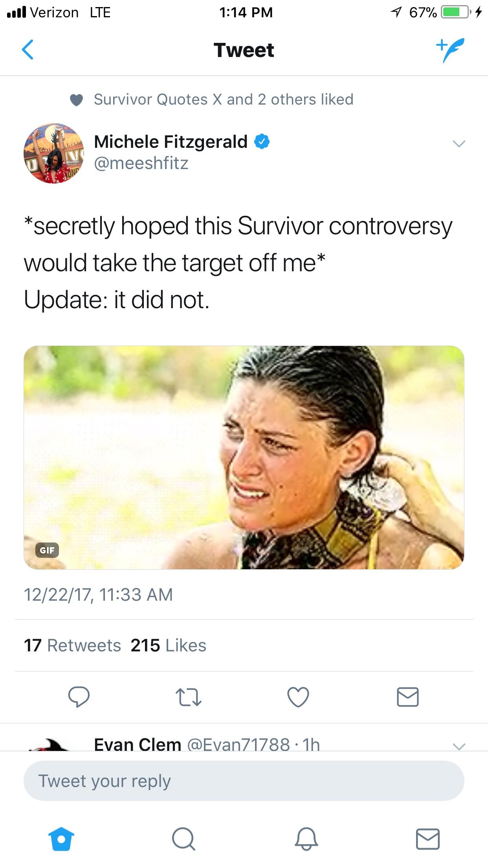
Task: Expand options chevron on Evan Clem's reply
Action: [x=459, y=746]
